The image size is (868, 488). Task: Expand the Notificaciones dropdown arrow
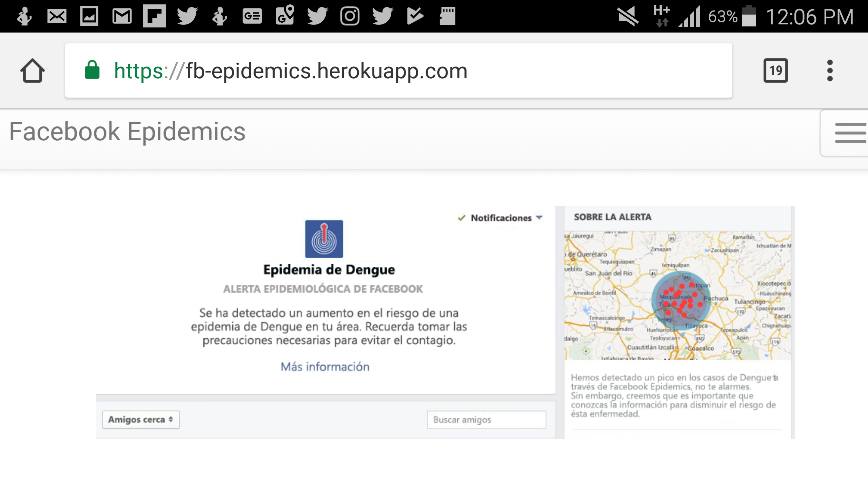tap(539, 218)
